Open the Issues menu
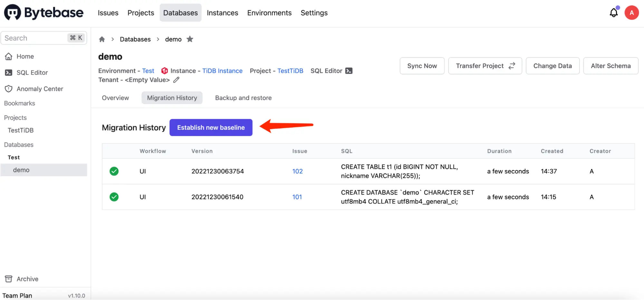 [x=108, y=13]
